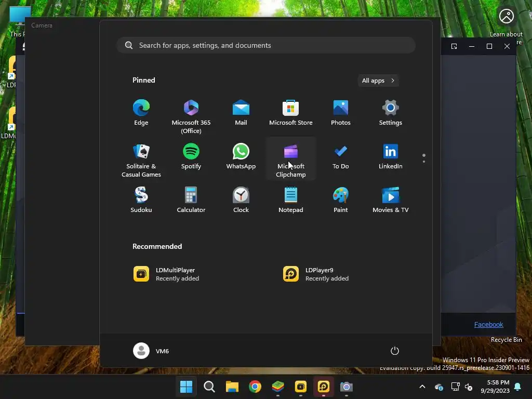Screen dimensions: 532x399
Task: Open the Paint app
Action: coord(341,200)
